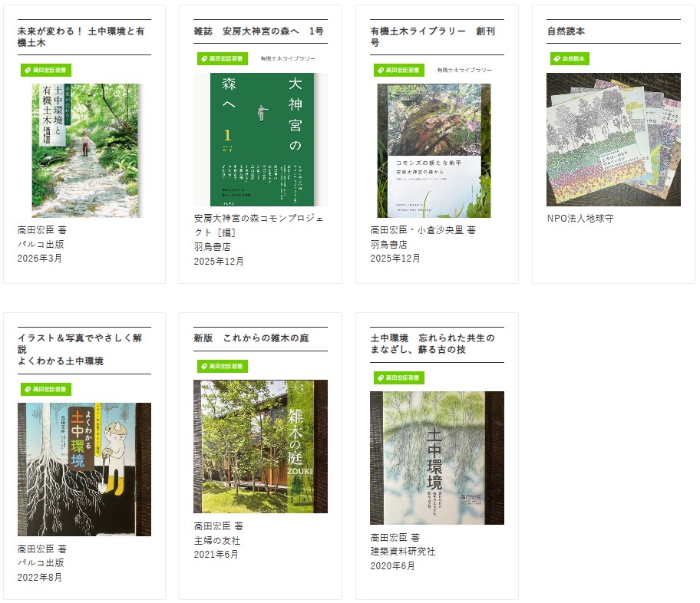Click the green 大神宮の森へ magazine cover

pos(260,140)
